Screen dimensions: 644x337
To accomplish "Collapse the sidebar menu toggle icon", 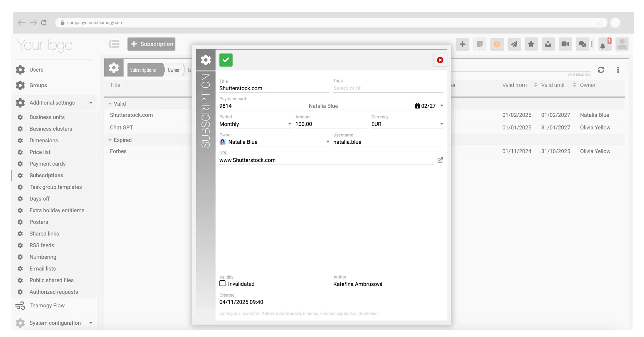I will tap(114, 44).
